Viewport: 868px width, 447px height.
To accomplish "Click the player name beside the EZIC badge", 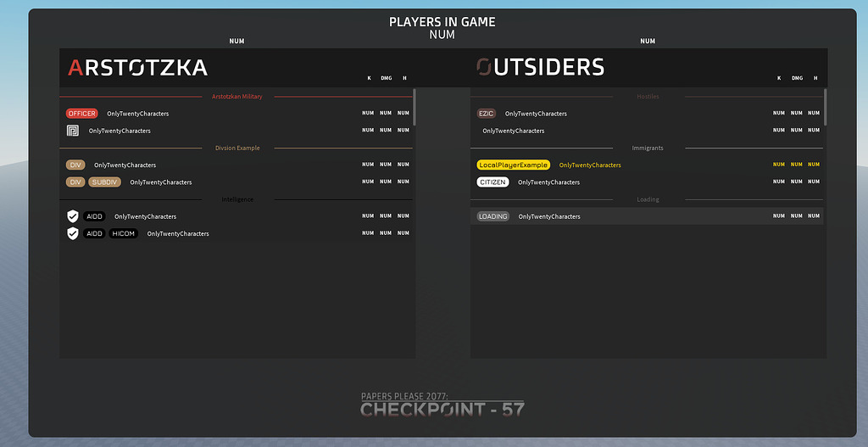I will point(536,114).
